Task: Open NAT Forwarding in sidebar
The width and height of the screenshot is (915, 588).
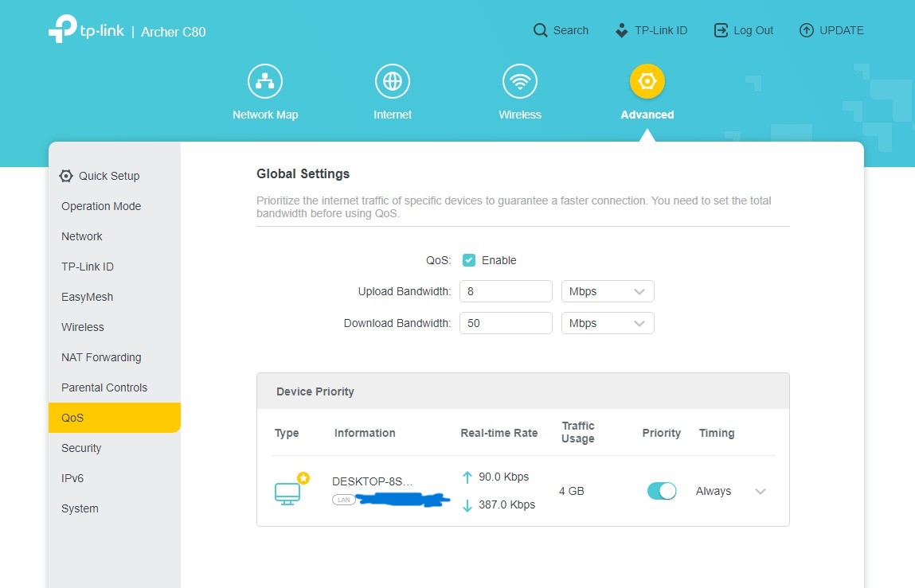Action: (115, 357)
